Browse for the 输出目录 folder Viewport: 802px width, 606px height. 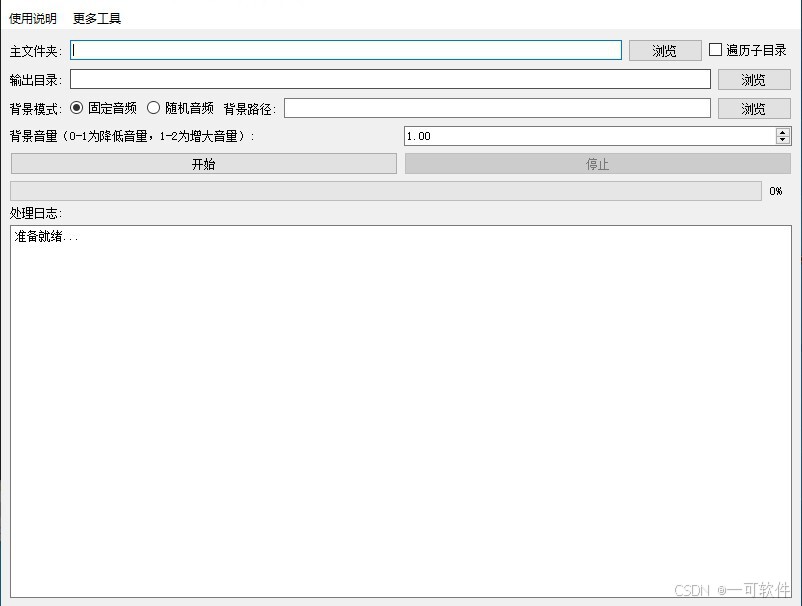pos(754,80)
